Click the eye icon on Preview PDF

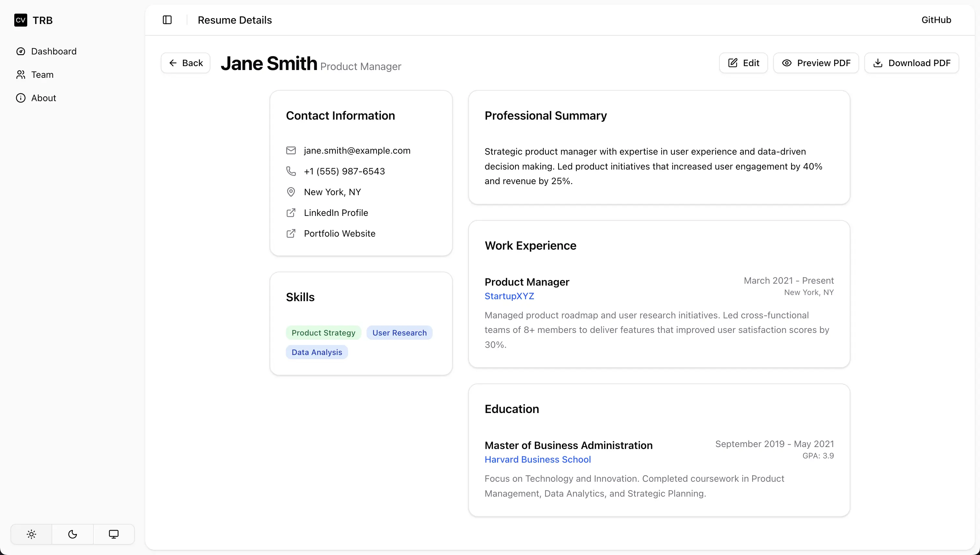point(787,63)
